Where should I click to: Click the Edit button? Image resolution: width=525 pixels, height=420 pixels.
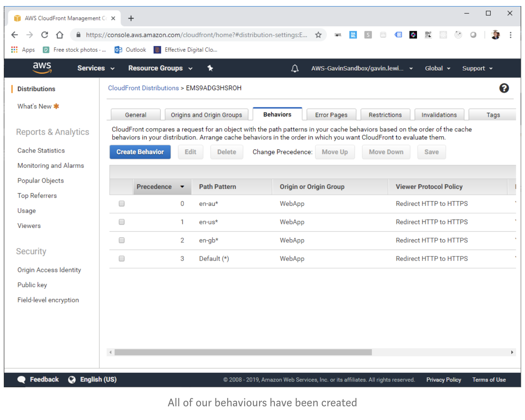click(191, 152)
